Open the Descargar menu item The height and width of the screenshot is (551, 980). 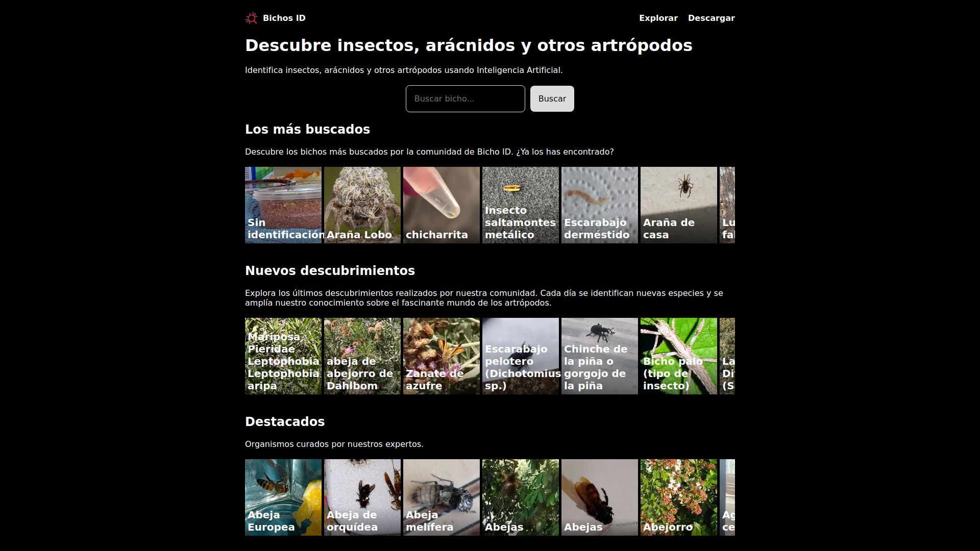[711, 18]
